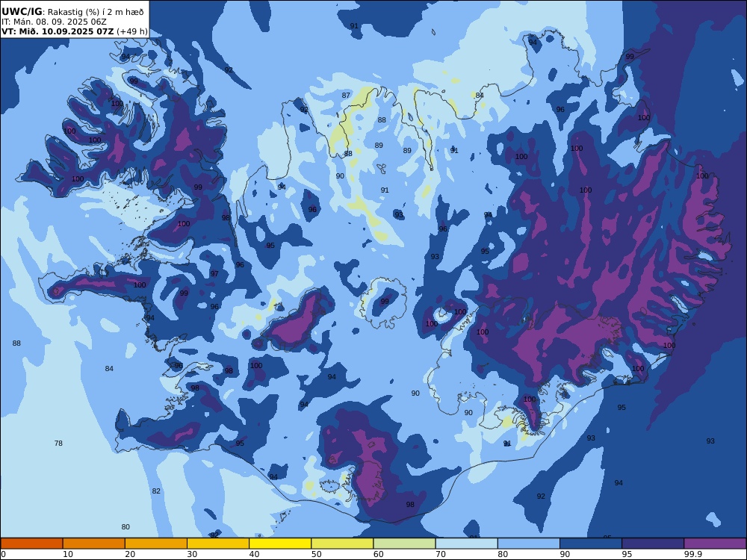Click the legend scale tick label 60
Screen dimensions: 747x560
click(379, 554)
